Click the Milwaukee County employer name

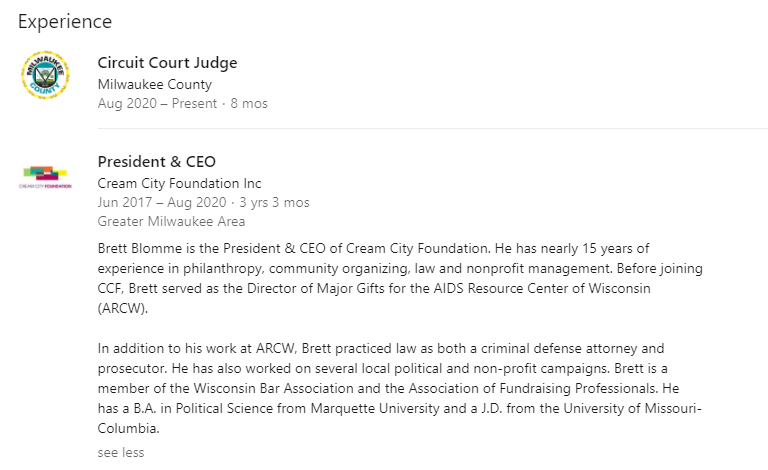pyautogui.click(x=154, y=84)
